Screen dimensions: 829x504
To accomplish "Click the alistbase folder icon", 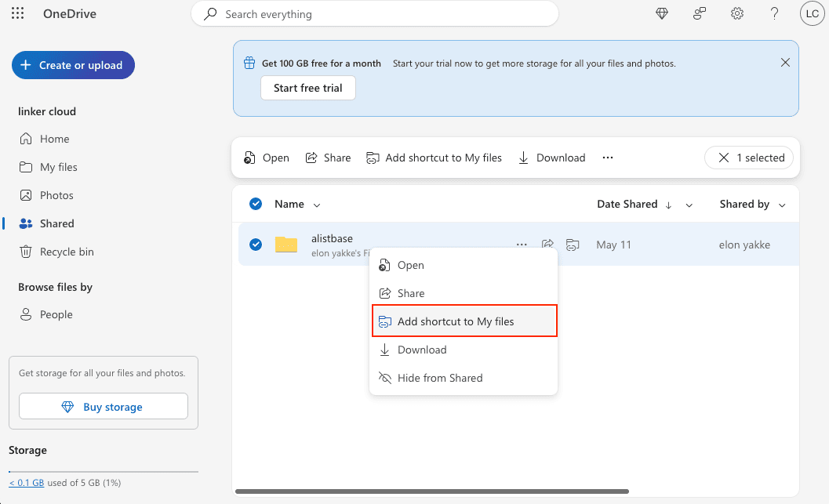I will [x=286, y=244].
